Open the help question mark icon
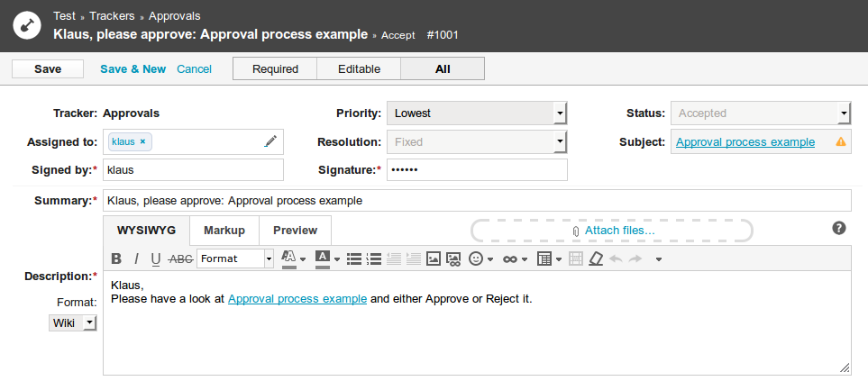868x390 pixels. pyautogui.click(x=839, y=228)
